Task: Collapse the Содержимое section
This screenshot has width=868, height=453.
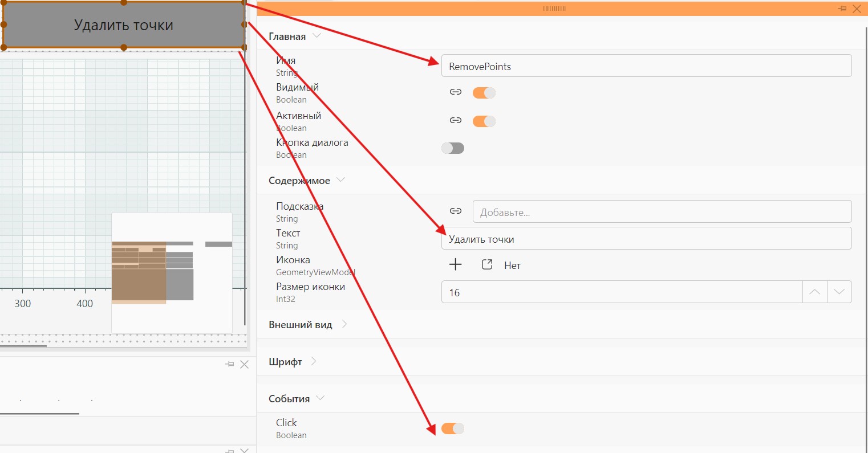Action: click(341, 180)
